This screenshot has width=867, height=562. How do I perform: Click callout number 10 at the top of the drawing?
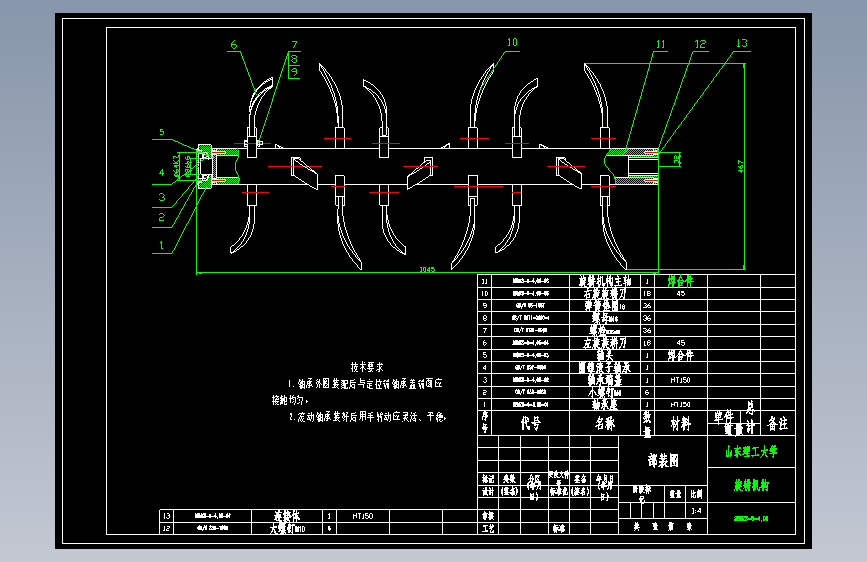click(513, 43)
